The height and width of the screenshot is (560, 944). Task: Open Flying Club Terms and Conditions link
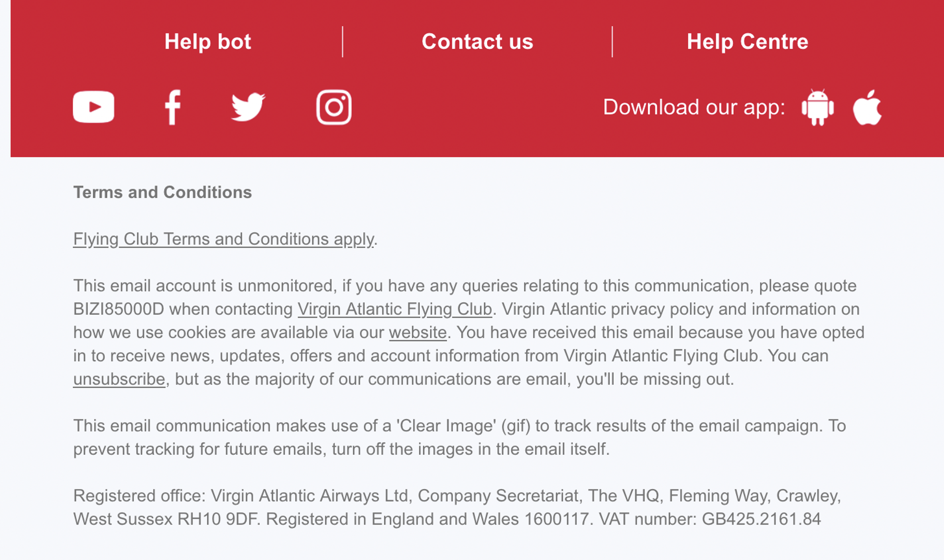tap(224, 239)
